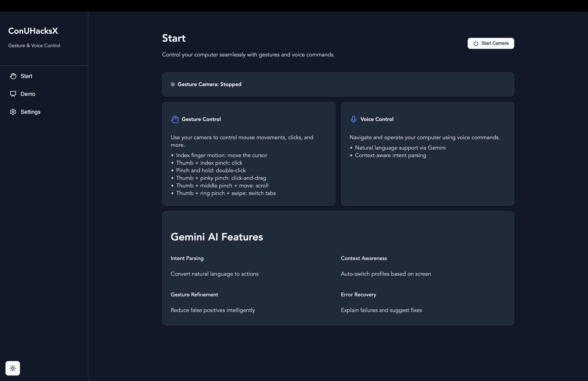Screen dimensions: 588x381
Task: Open the Start page in sidebar
Action: pyautogui.click(x=26, y=76)
